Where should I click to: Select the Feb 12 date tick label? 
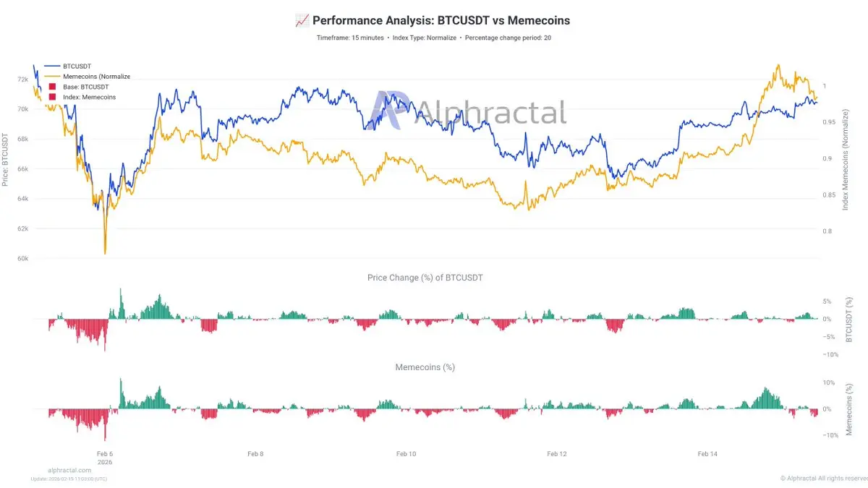(x=557, y=454)
